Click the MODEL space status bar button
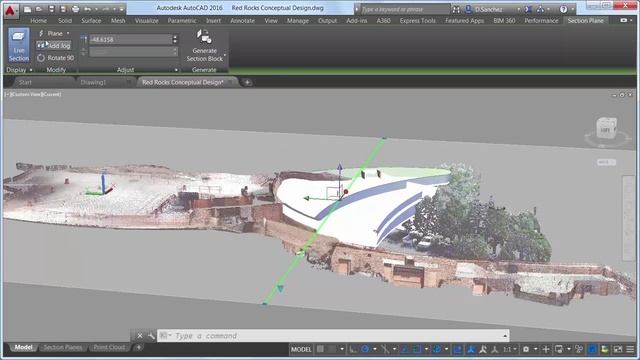 [x=301, y=349]
